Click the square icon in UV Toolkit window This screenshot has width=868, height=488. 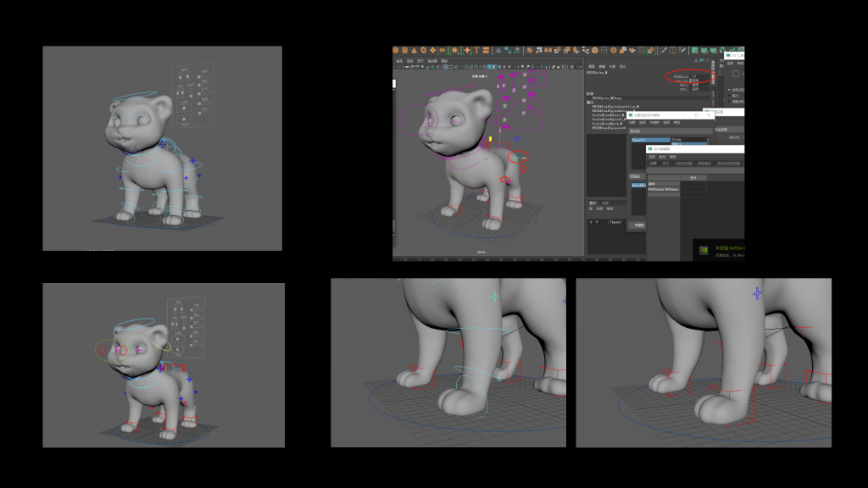click(736, 74)
